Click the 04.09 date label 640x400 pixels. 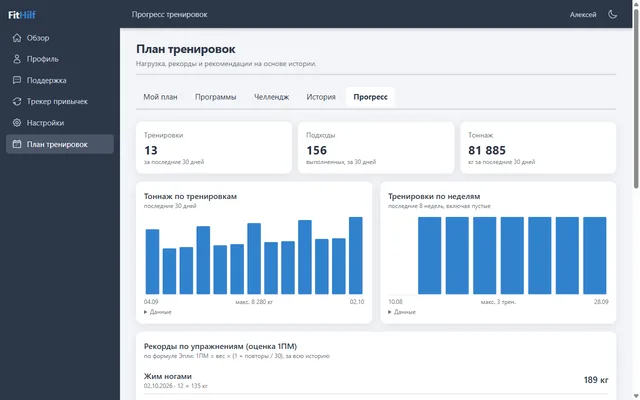151,302
